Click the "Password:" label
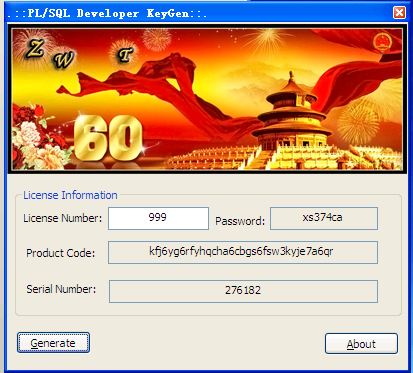 (240, 221)
